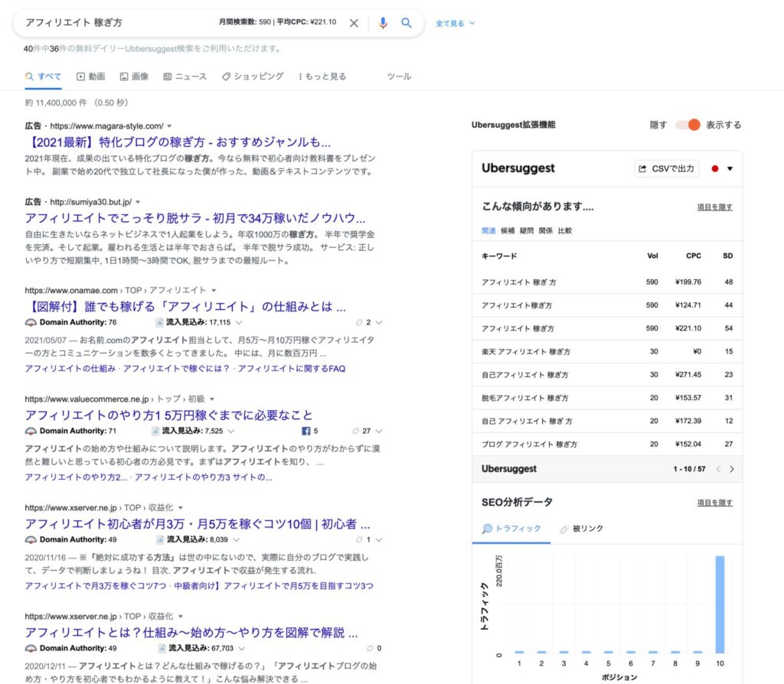
Task: Go to next keyword page arrow
Action: click(732, 469)
